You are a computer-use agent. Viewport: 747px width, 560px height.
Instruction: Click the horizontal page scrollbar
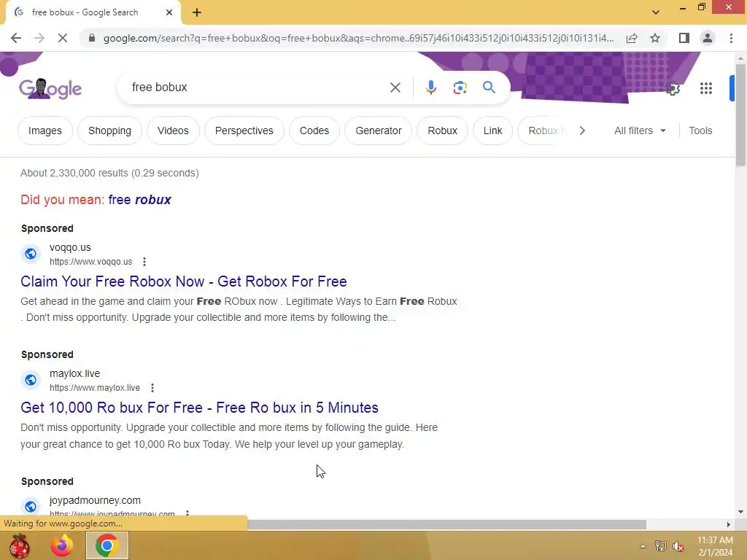click(x=446, y=524)
